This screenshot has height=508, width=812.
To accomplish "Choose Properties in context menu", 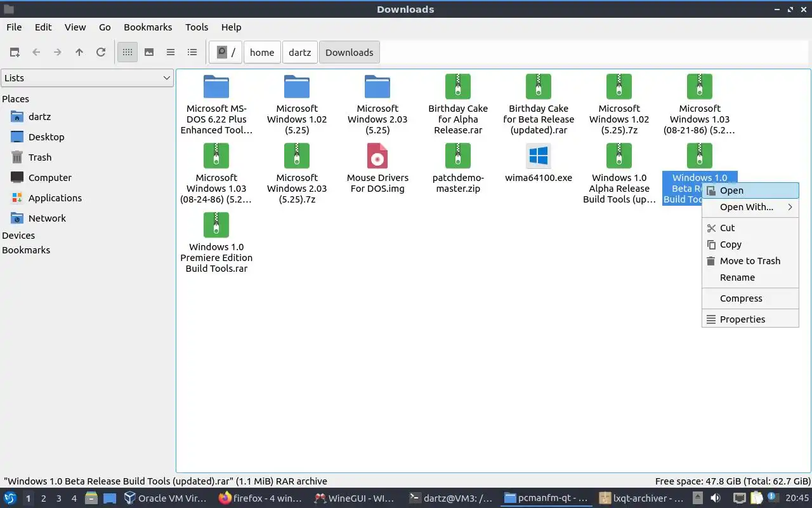I will [x=750, y=319].
